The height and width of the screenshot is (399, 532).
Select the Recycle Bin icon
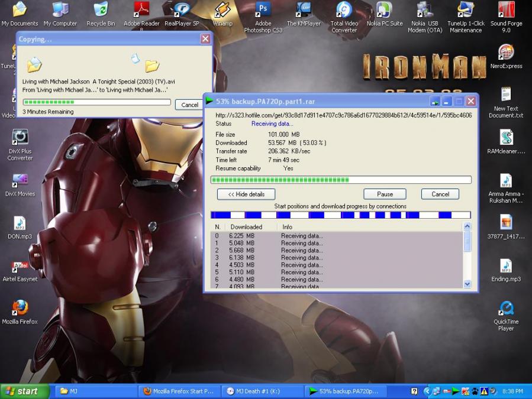pos(101,14)
